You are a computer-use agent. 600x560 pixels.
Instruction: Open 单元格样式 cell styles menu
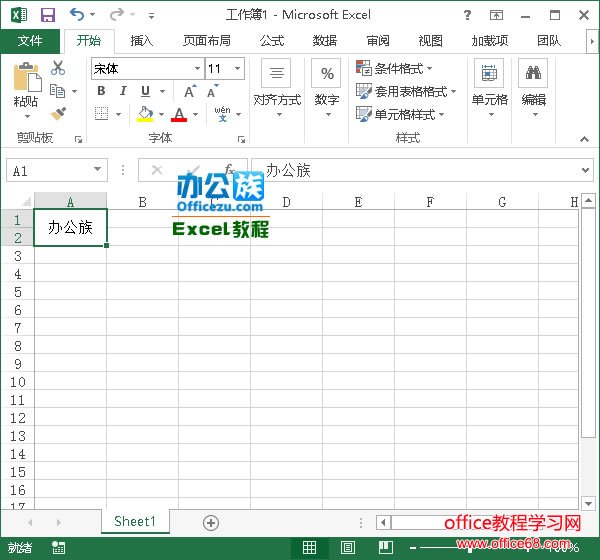(400, 114)
